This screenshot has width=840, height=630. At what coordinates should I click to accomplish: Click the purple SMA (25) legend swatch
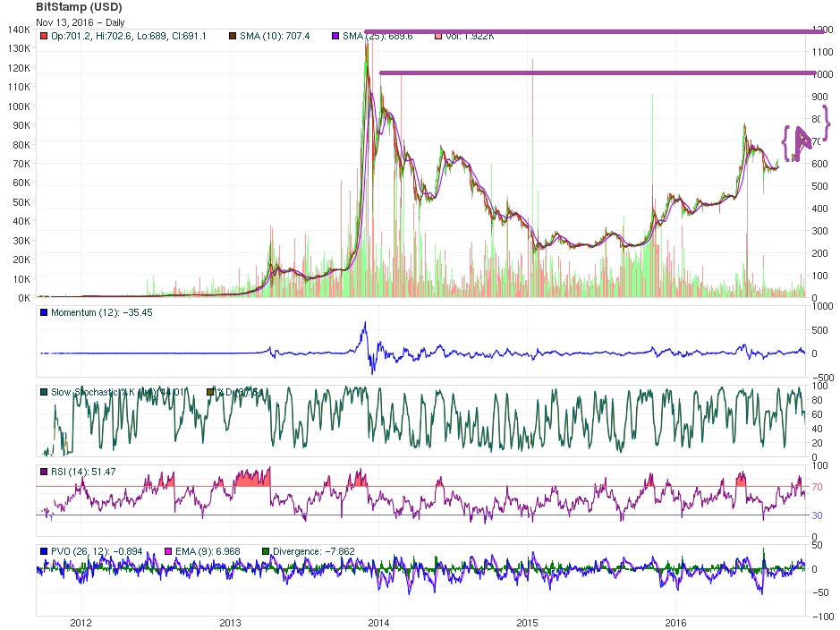coord(335,37)
